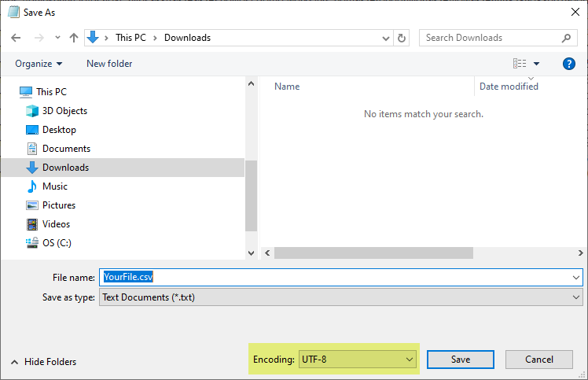Click New folder in toolbar

pyautogui.click(x=109, y=64)
